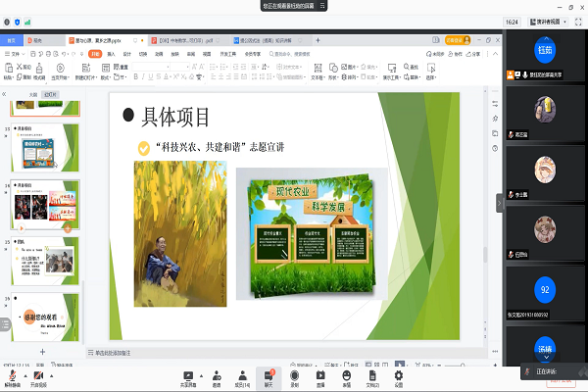Open the Animation (动画) ribbon tab

click(x=159, y=54)
